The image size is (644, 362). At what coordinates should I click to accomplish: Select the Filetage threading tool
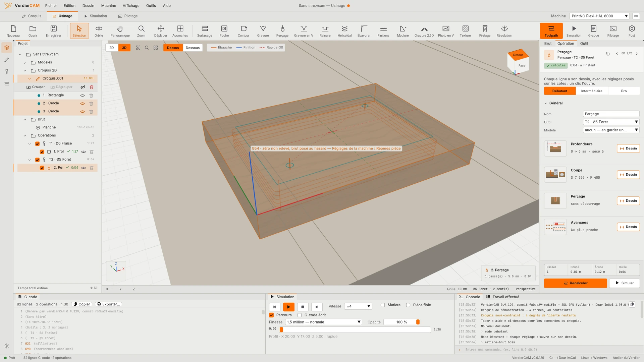tap(485, 31)
